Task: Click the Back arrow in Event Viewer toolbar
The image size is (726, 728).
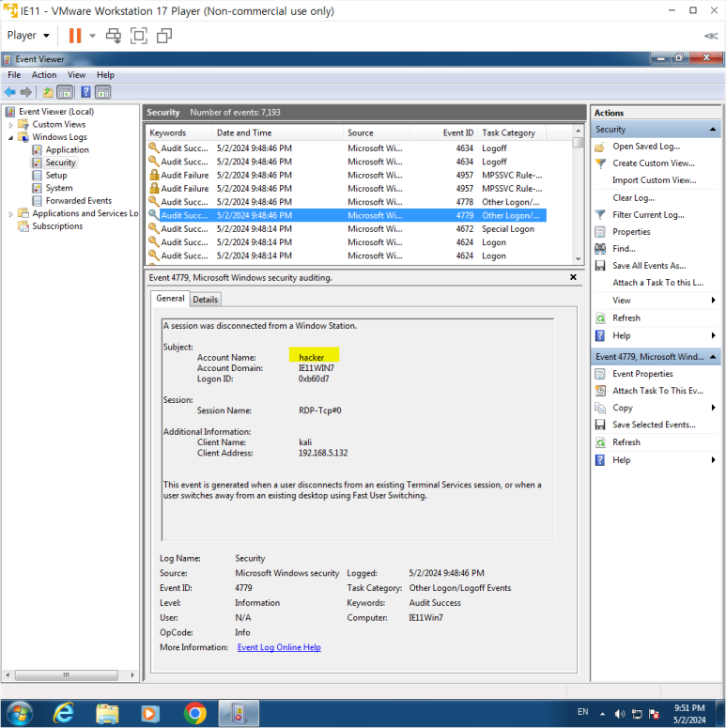Action: pyautogui.click(x=9, y=92)
